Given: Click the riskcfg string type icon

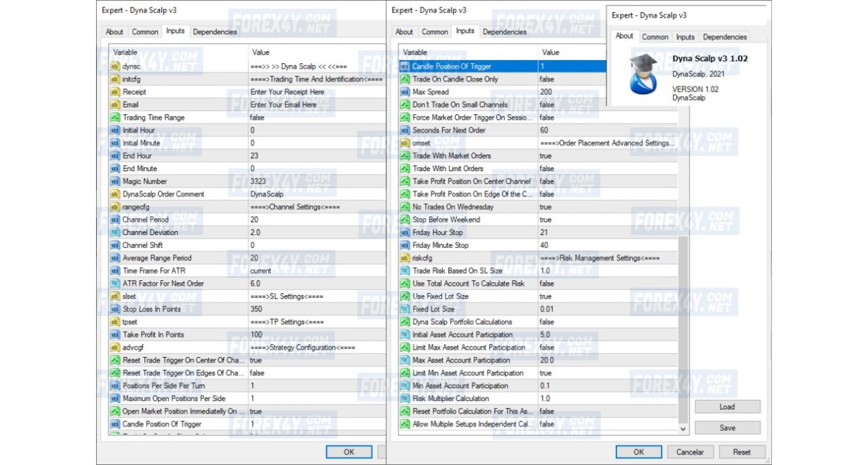Looking at the screenshot, I should coord(404,258).
